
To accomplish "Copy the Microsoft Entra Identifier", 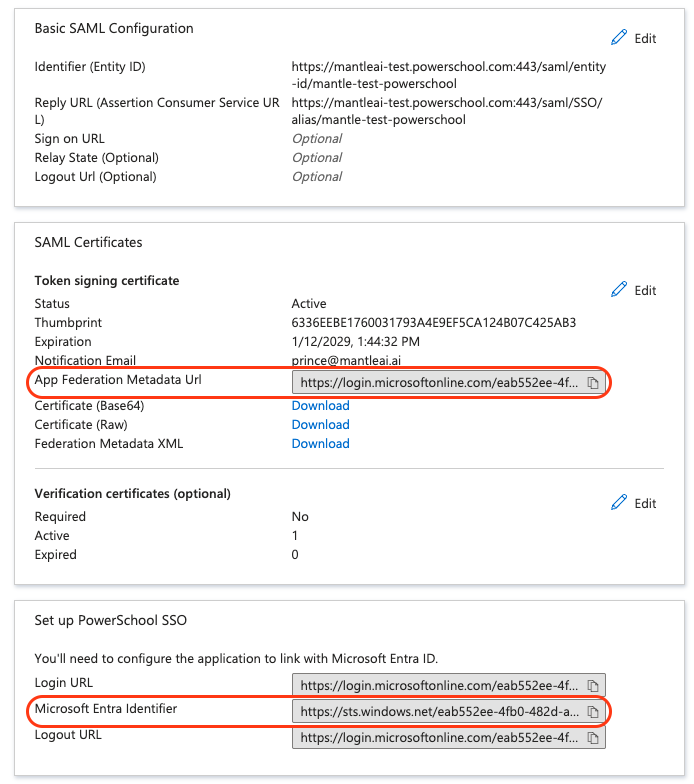I will (x=593, y=712).
